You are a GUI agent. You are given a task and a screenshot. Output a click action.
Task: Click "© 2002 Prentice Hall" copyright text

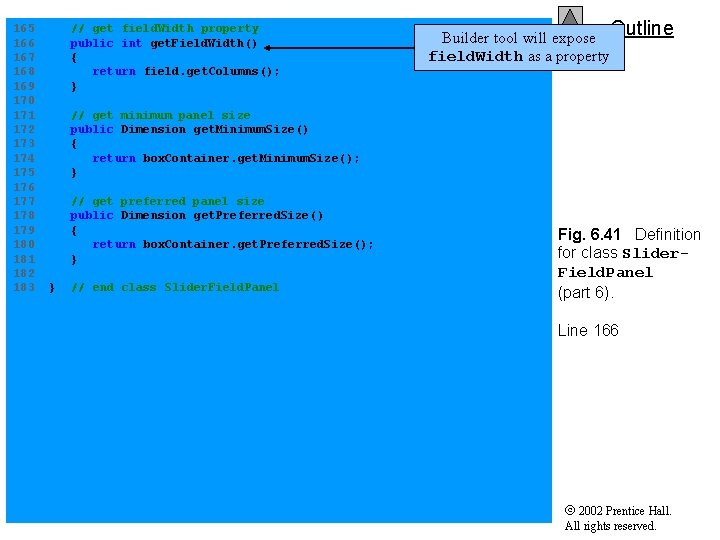click(618, 511)
